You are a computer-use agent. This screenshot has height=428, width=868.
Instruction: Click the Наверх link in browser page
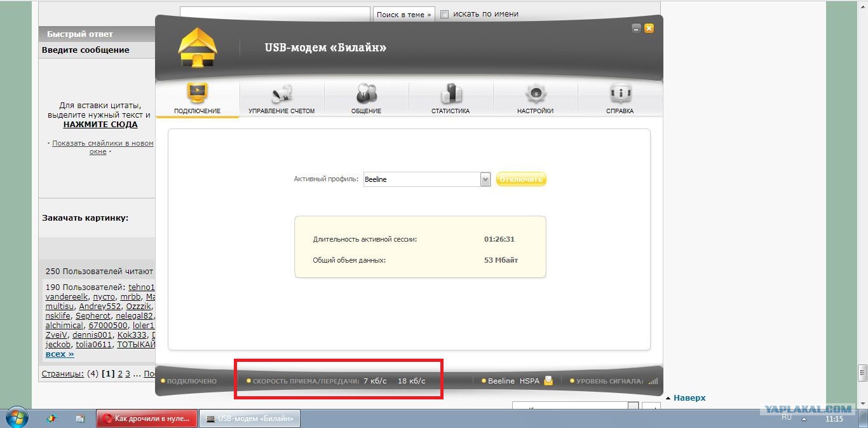pos(689,398)
